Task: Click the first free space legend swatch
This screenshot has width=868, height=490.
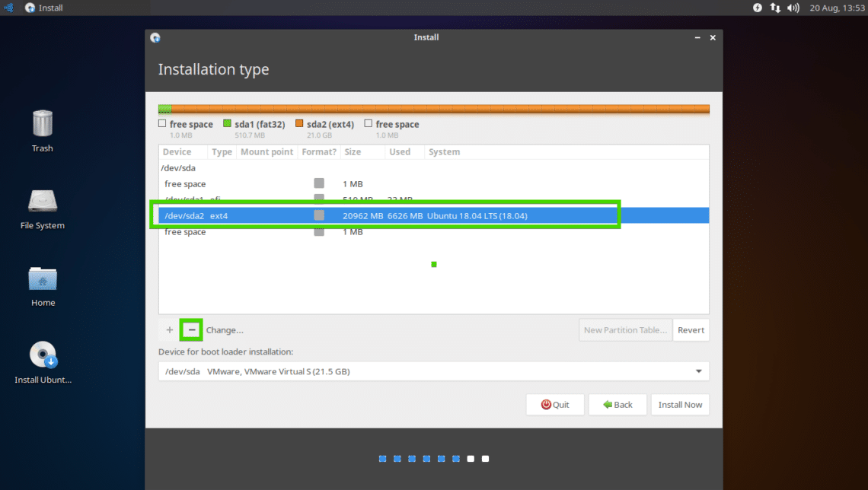Action: (162, 123)
